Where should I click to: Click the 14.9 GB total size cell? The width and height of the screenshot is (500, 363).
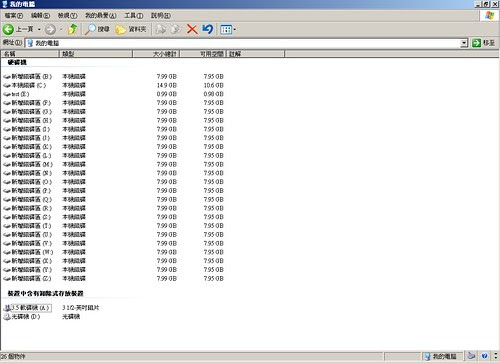point(167,85)
